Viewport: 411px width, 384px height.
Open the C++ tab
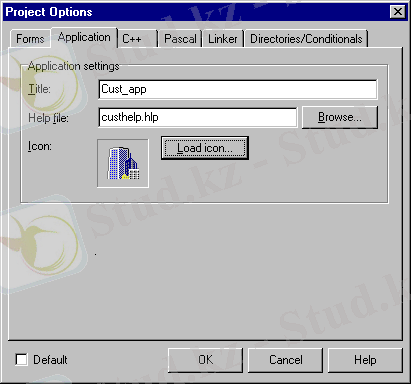(137, 39)
